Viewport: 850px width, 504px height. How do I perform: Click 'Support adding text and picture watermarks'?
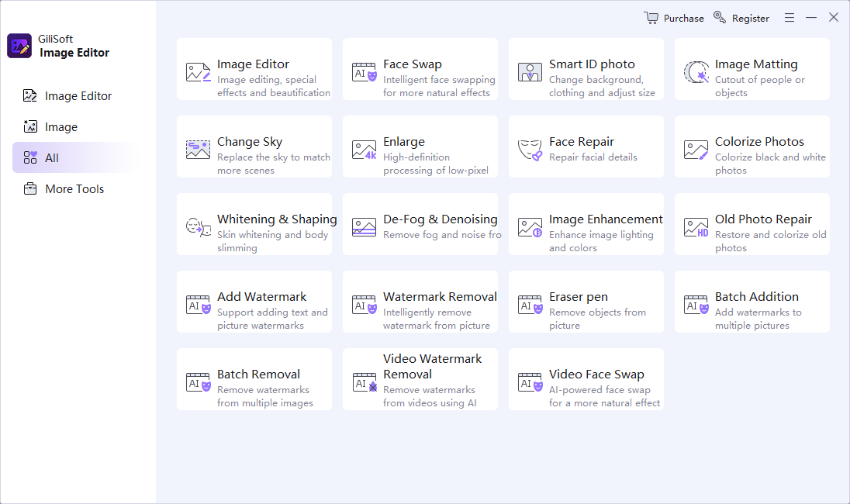pos(273,319)
